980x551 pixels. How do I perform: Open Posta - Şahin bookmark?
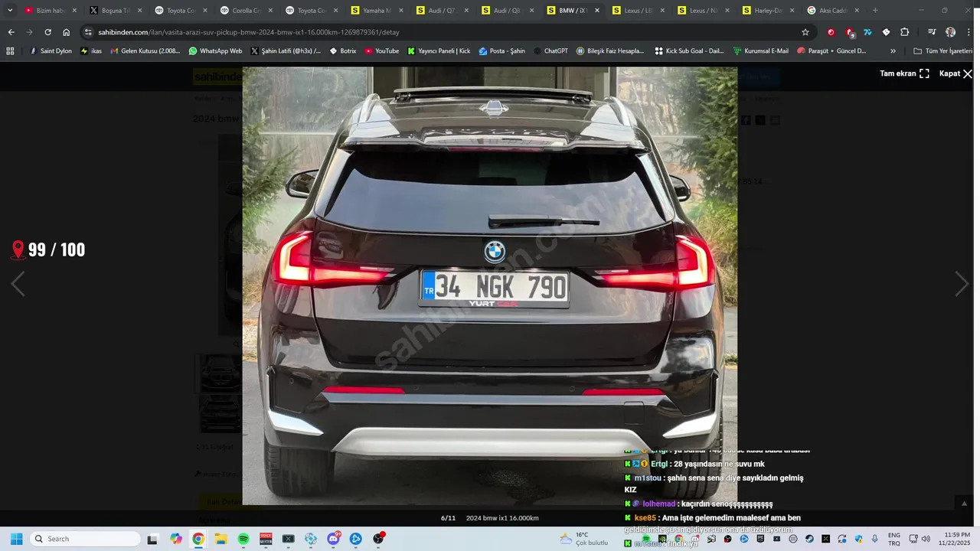point(502,51)
